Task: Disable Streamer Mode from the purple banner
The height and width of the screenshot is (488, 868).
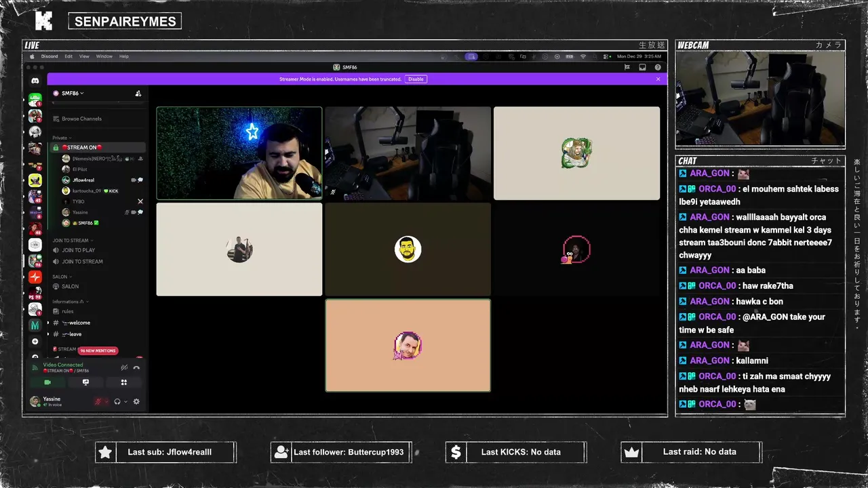Action: pos(416,79)
